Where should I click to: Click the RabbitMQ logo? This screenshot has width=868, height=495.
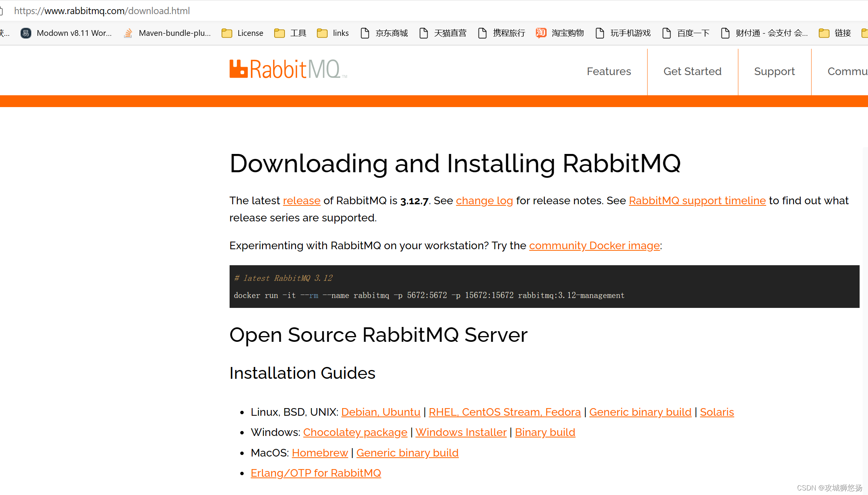[288, 69]
